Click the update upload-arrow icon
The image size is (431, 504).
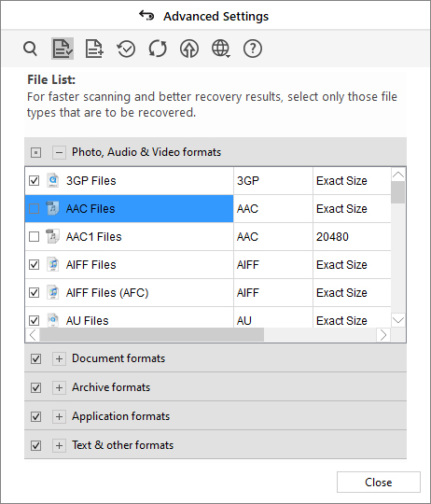coord(189,49)
